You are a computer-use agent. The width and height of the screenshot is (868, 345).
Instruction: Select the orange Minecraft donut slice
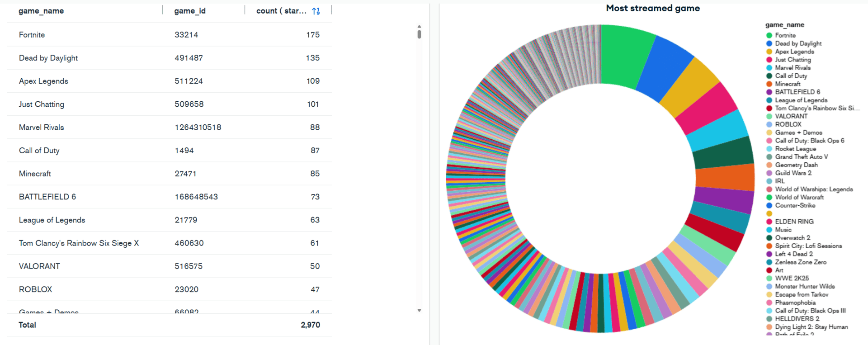(x=725, y=178)
